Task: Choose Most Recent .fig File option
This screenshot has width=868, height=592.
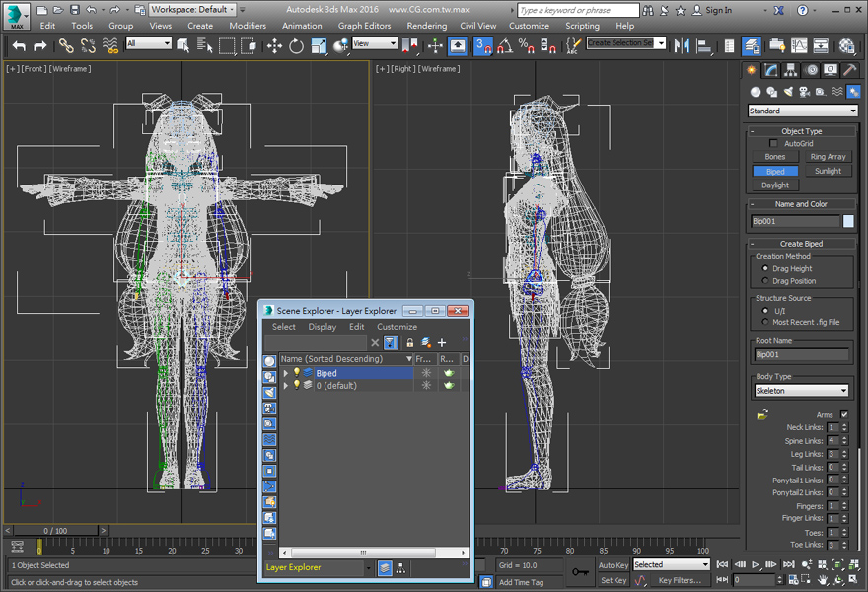Action: (x=765, y=322)
